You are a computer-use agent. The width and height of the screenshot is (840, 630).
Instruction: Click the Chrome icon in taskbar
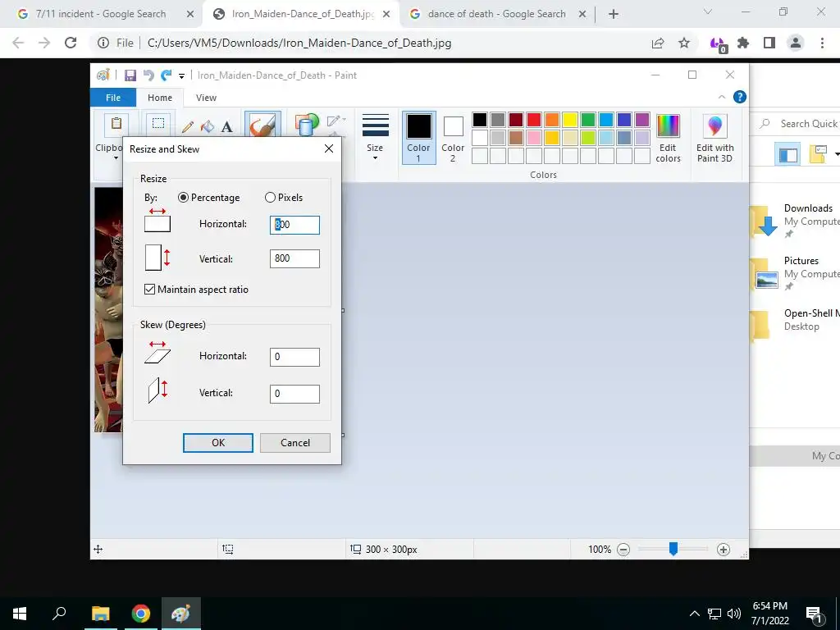[x=141, y=614]
